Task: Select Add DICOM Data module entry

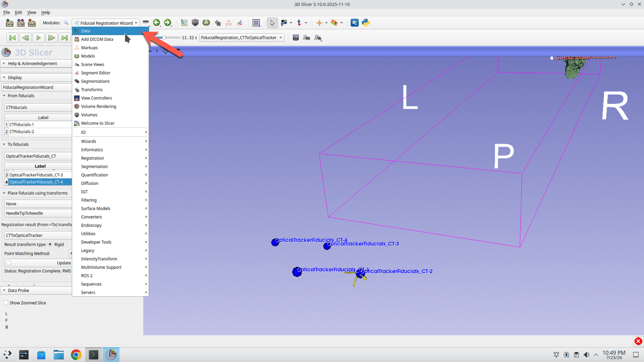Action: pyautogui.click(x=110, y=39)
